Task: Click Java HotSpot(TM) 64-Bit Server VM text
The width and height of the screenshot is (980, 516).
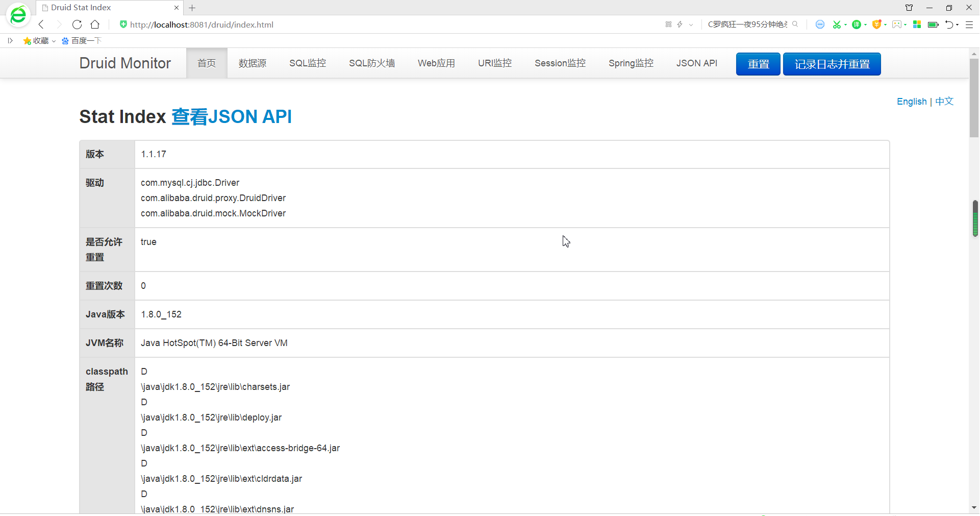Action: coord(214,343)
